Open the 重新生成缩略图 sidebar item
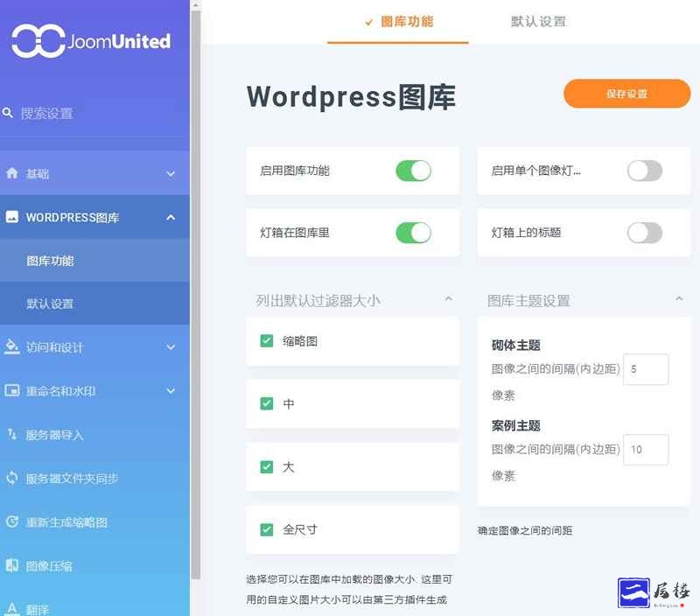The width and height of the screenshot is (700, 616). click(94, 521)
